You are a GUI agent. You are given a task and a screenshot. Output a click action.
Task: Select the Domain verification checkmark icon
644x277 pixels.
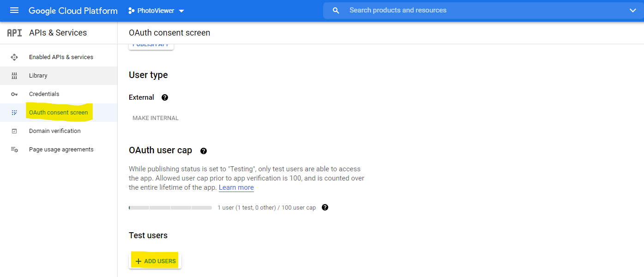[x=14, y=131]
